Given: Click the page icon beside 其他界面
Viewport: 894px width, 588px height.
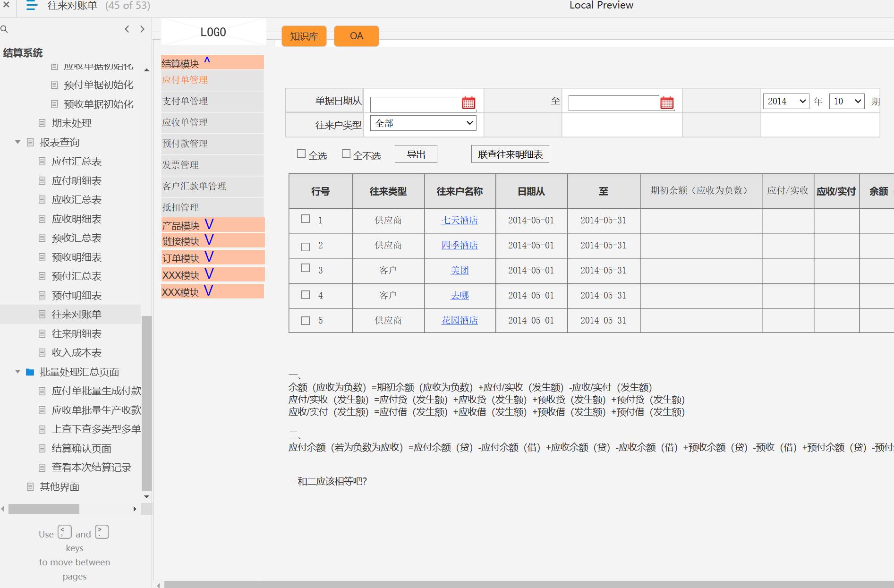Looking at the screenshot, I should pyautogui.click(x=30, y=486).
